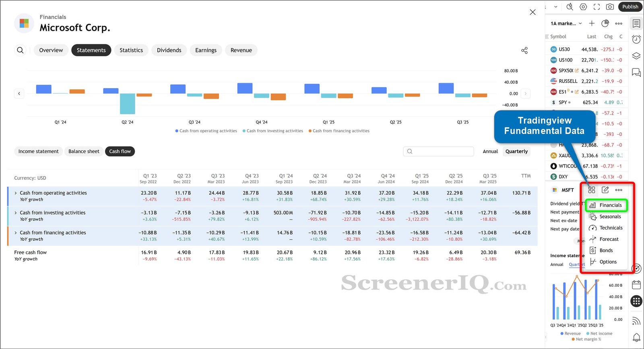Toggle Net margin % legend in sidebar

click(586, 339)
